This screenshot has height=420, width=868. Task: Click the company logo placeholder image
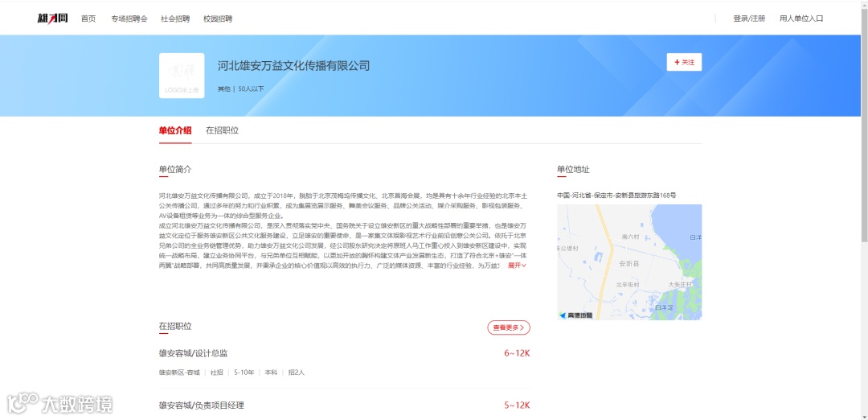182,76
